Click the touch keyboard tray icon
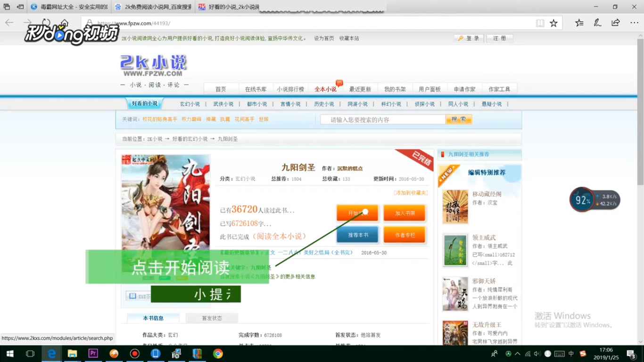644x362 pixels. click(x=560, y=354)
